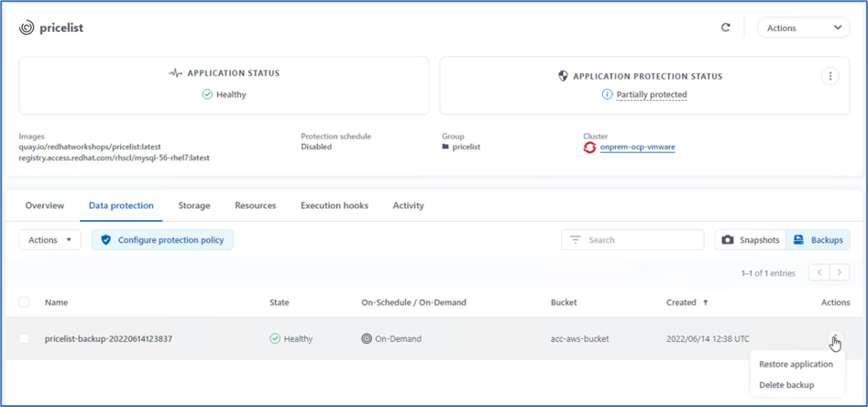
Task: Choose Delete backup from the menu
Action: click(786, 385)
